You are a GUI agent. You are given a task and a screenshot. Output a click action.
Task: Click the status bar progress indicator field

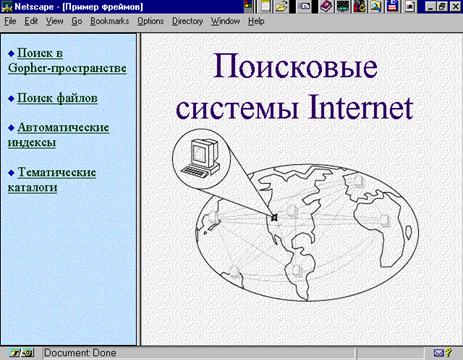coord(391,353)
